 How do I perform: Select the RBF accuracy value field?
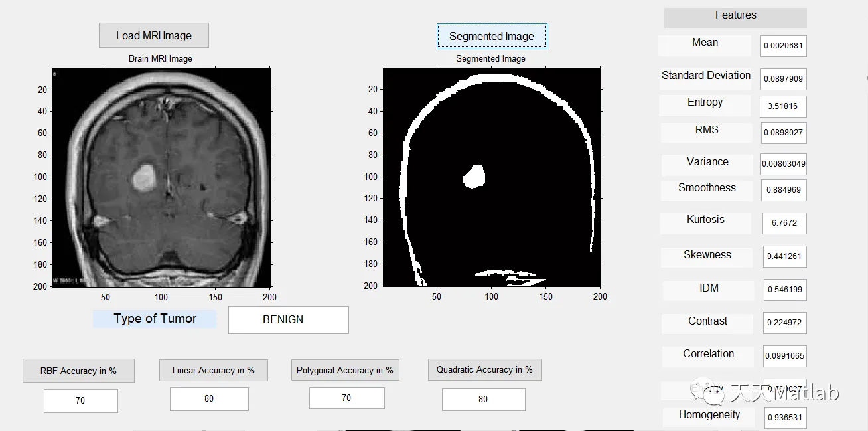pyautogui.click(x=81, y=401)
